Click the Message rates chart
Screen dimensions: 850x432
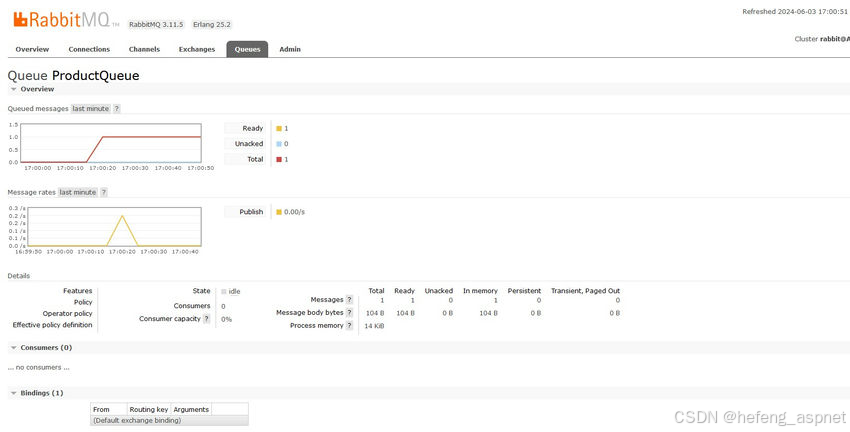(112, 227)
